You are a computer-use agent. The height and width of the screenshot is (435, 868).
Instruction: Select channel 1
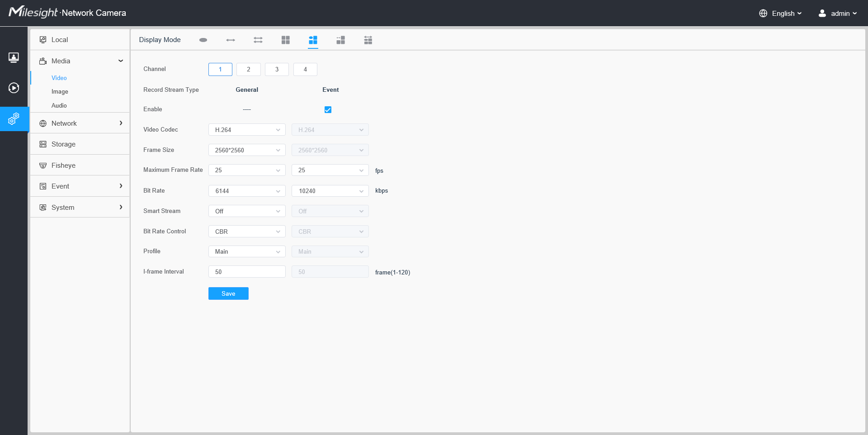click(220, 69)
